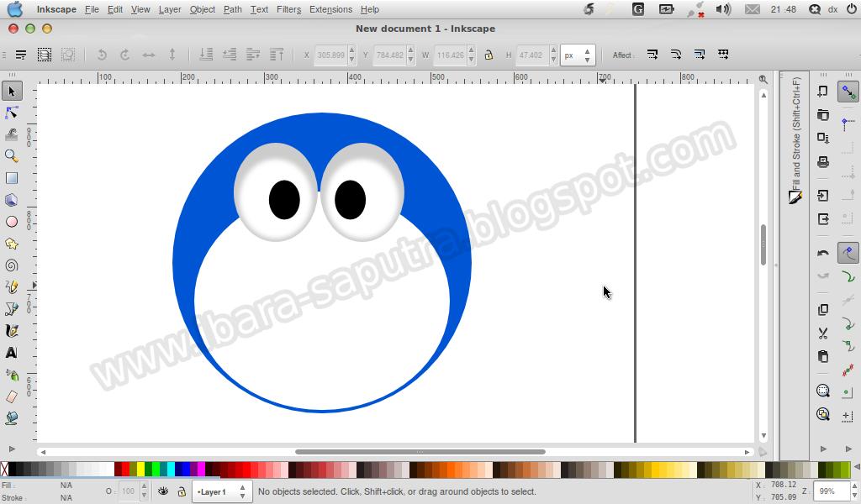Select the Star polygon tool
The height and width of the screenshot is (504, 861).
(12, 244)
